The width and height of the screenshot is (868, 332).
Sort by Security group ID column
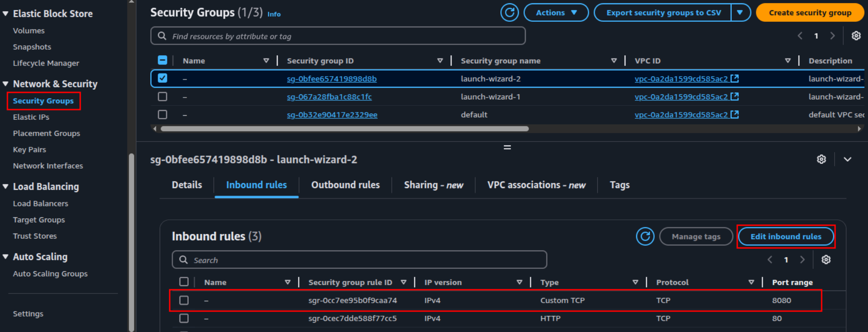point(440,61)
